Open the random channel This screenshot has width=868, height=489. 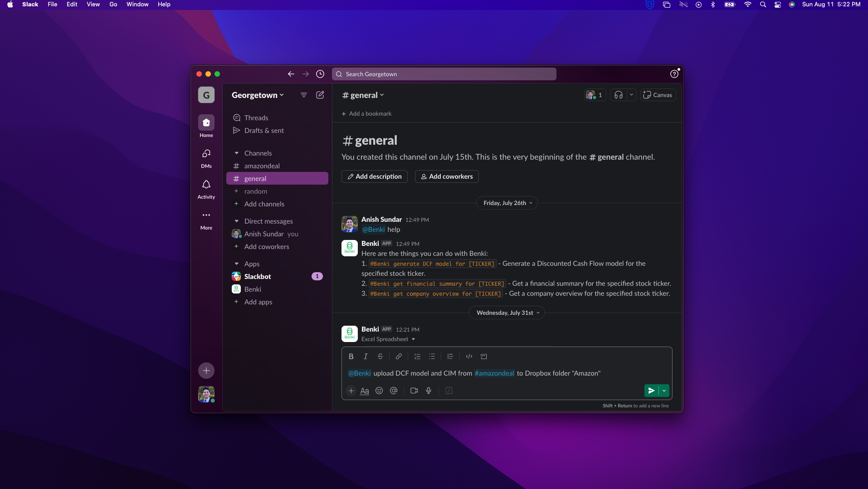277,191
